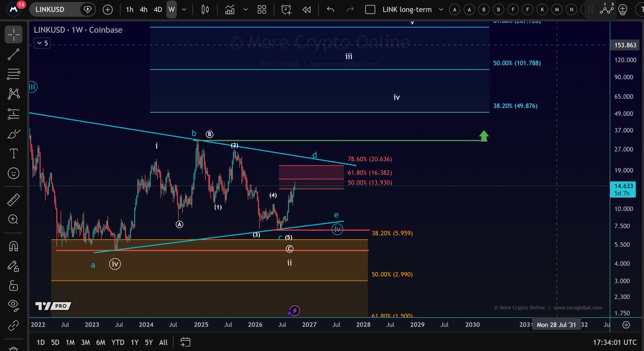
Task: Undo the last chart action
Action: click(331, 9)
